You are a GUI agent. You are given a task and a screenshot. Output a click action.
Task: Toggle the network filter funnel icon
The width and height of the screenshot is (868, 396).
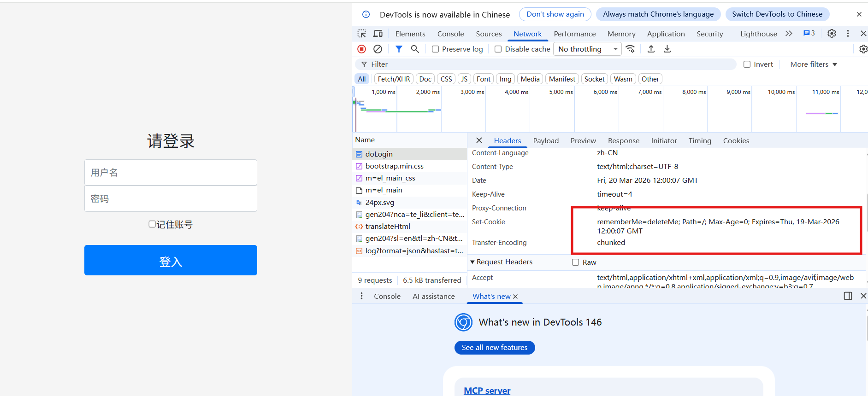pyautogui.click(x=399, y=49)
